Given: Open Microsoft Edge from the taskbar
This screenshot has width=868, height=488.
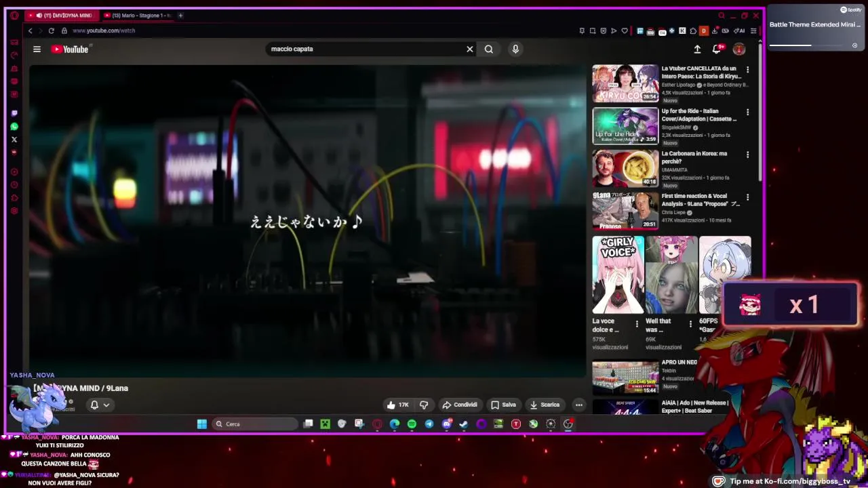Looking at the screenshot, I should click(x=395, y=424).
